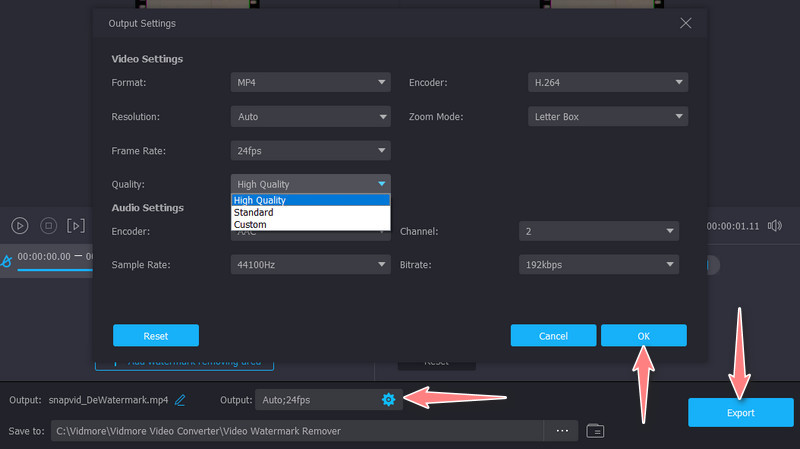Image resolution: width=800 pixels, height=449 pixels.
Task: Select Standard from the Quality list
Action: [x=253, y=212]
